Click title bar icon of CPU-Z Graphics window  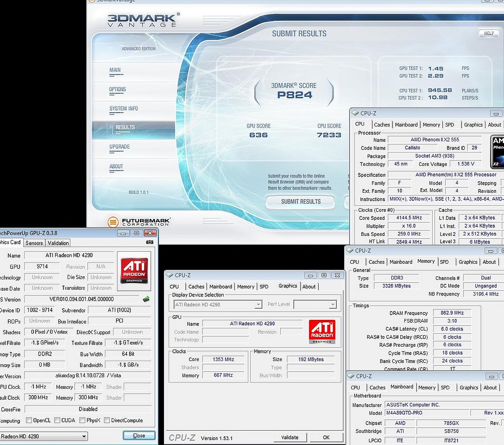[170, 275]
